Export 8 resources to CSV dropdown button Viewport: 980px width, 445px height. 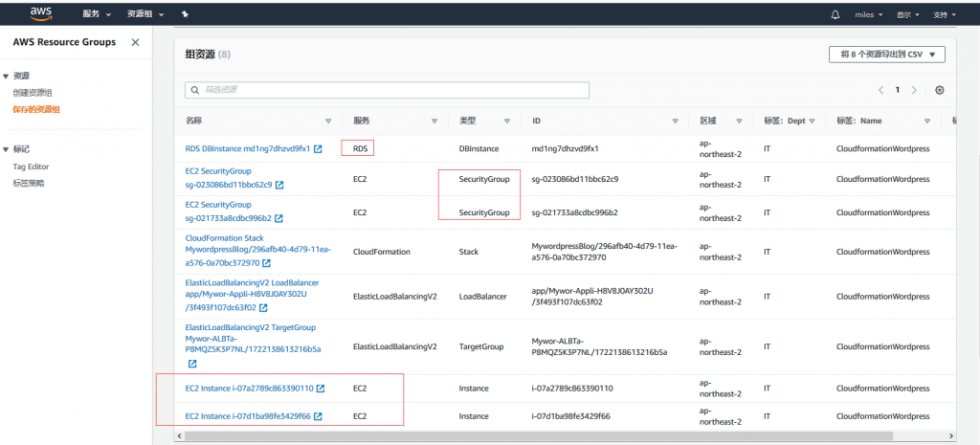(x=887, y=55)
